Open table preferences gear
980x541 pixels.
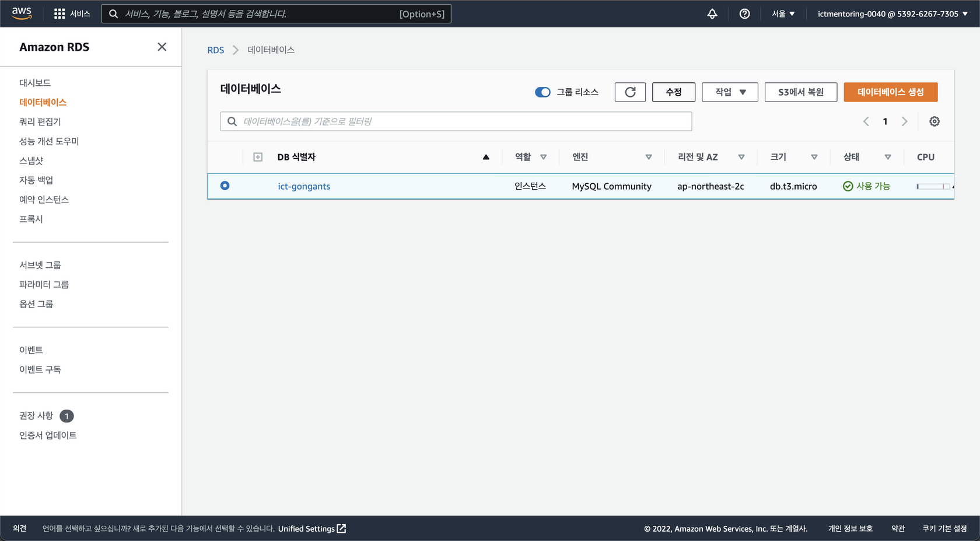click(935, 121)
